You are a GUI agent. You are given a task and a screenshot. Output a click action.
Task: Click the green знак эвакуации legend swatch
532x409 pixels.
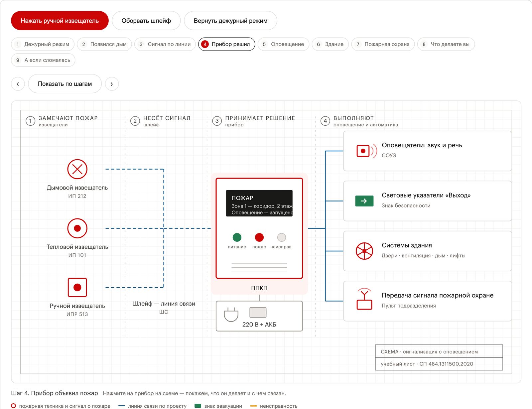(198, 406)
